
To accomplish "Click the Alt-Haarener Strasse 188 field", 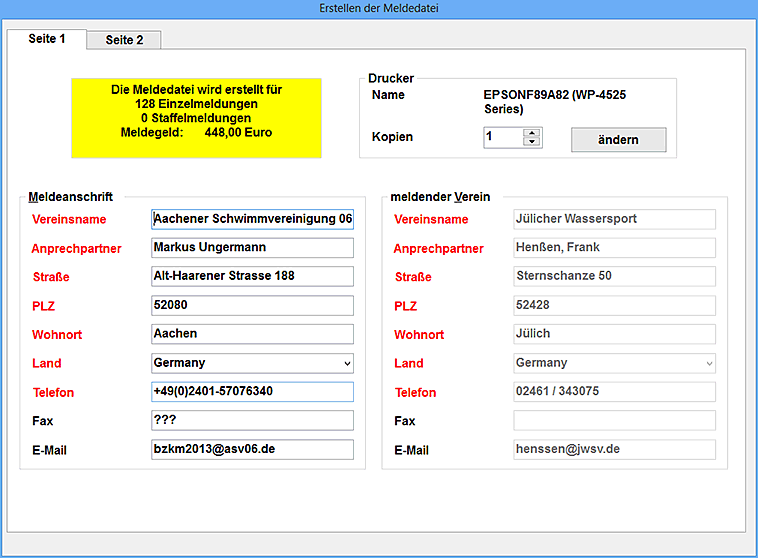I will [252, 276].
